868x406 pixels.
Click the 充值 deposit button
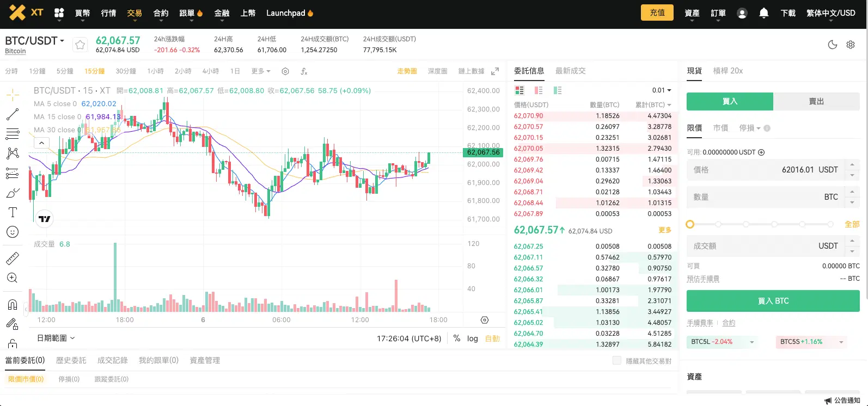tap(657, 13)
